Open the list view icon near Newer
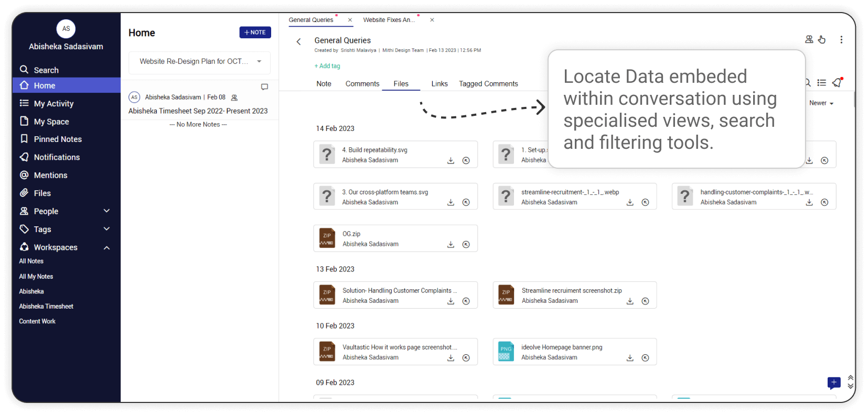The image size is (868, 415). [822, 83]
